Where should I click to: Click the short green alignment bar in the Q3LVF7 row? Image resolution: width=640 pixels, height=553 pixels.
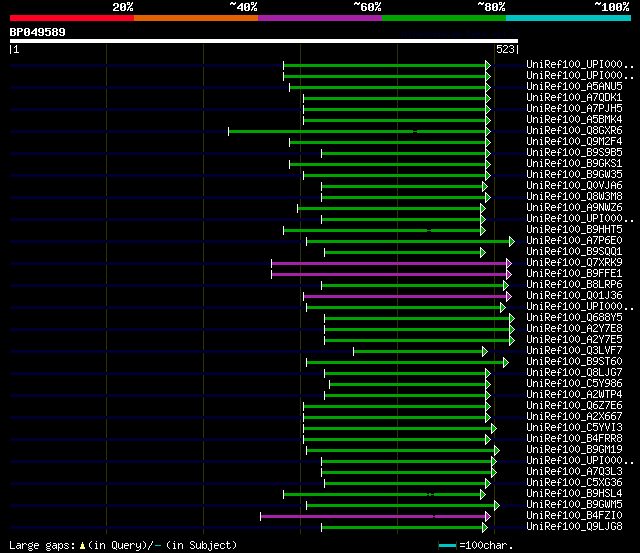pyautogui.click(x=419, y=351)
